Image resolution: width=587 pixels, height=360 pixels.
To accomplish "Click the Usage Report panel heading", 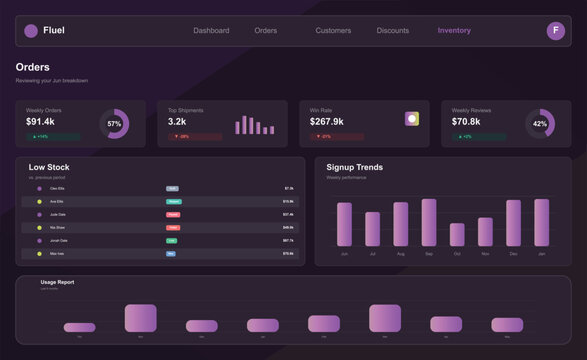I will coord(57,282).
